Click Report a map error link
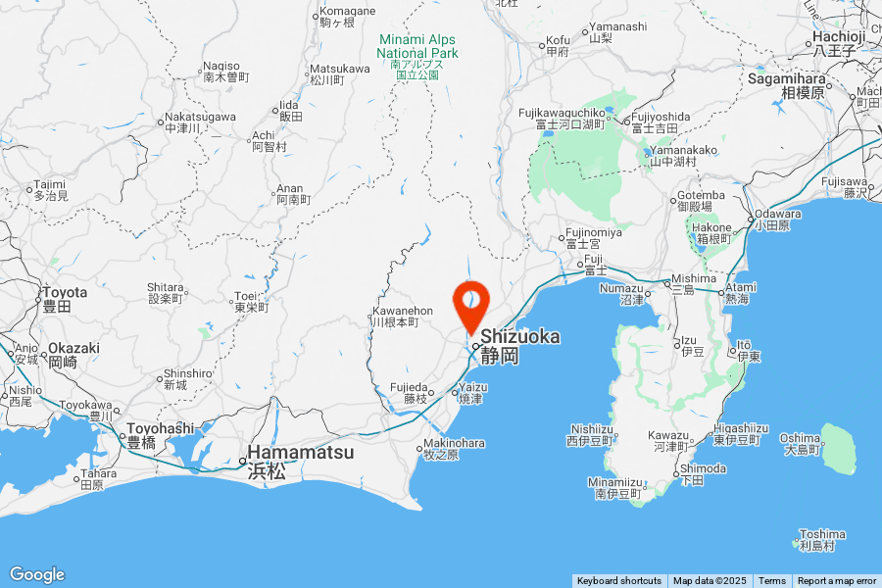Screen dimensions: 882x588 pyautogui.click(x=837, y=581)
